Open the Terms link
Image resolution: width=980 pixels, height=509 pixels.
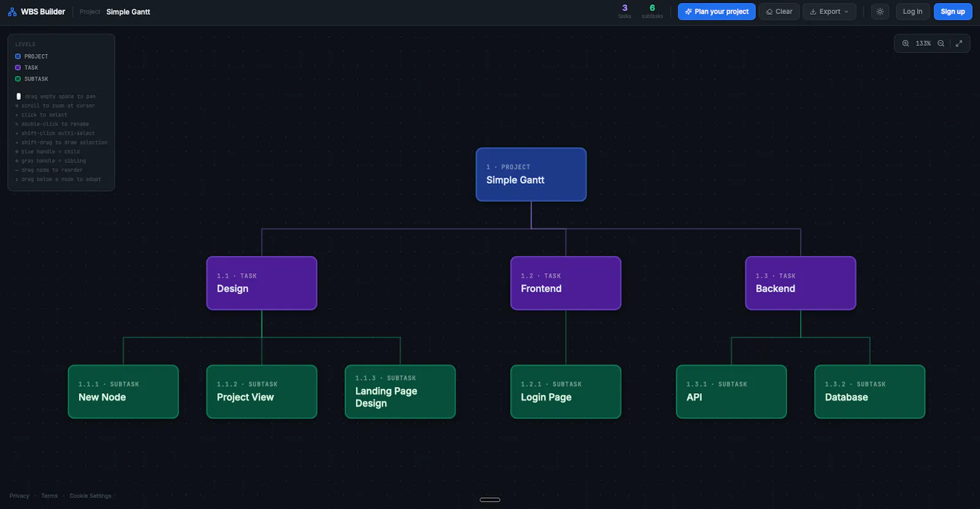[50, 496]
